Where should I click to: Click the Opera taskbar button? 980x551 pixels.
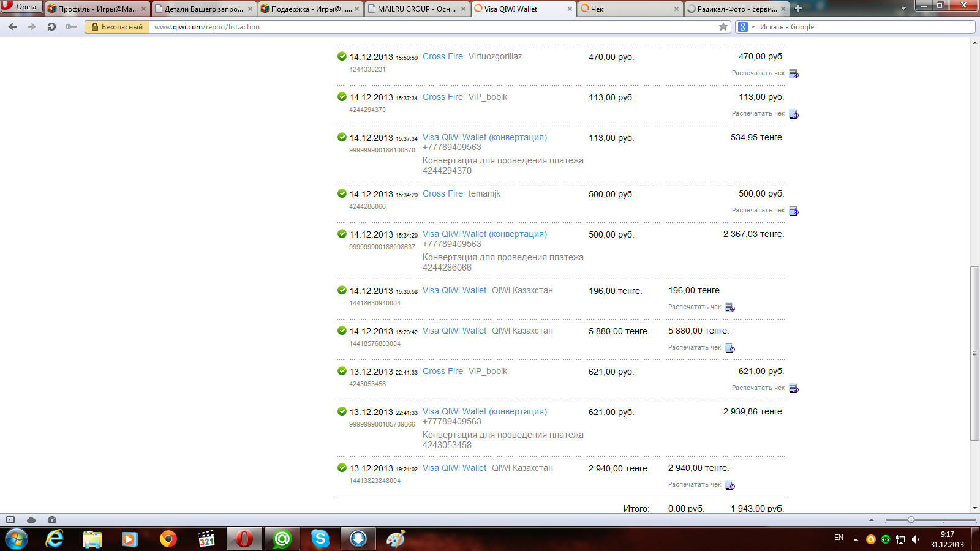point(244,539)
